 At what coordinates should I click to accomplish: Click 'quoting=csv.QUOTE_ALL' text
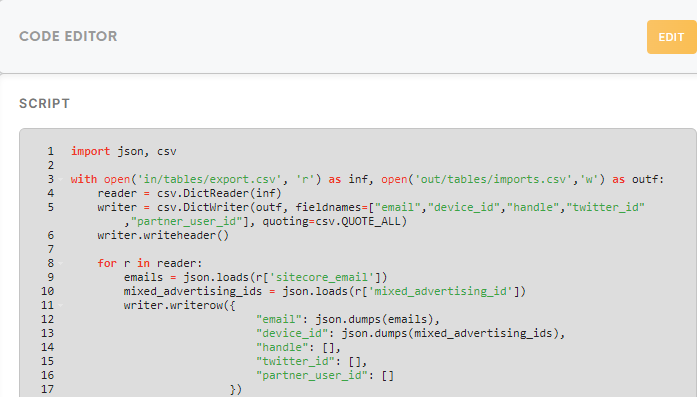point(331,221)
